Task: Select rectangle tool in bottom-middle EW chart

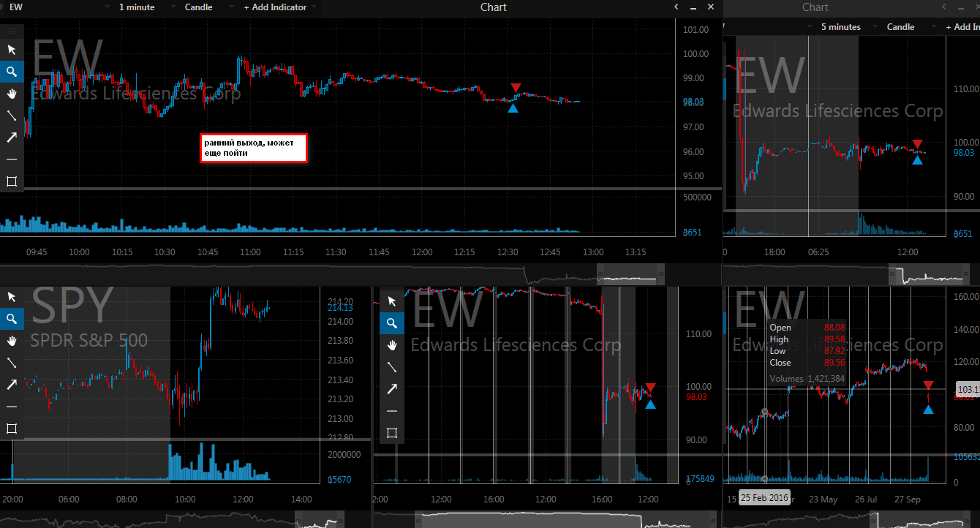Action: point(392,433)
